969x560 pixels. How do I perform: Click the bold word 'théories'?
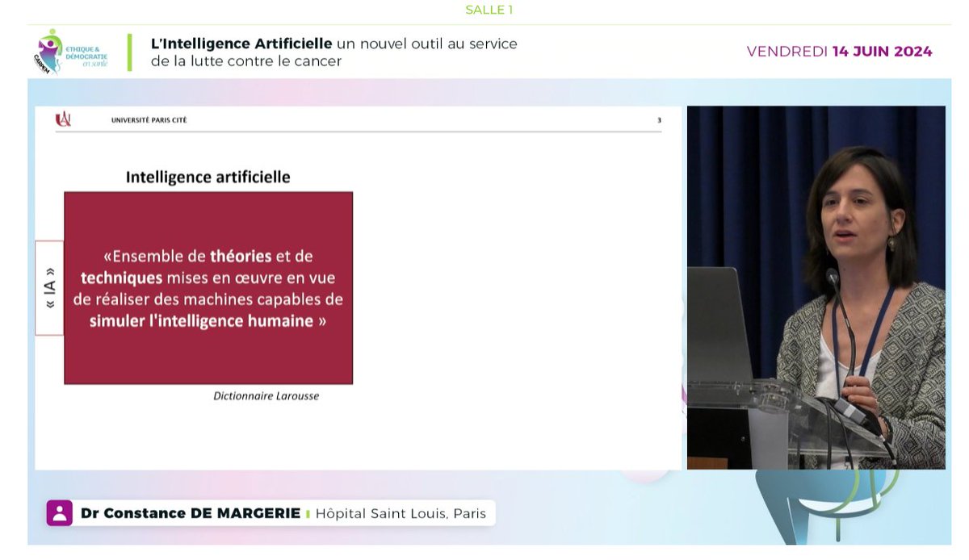pyautogui.click(x=241, y=257)
